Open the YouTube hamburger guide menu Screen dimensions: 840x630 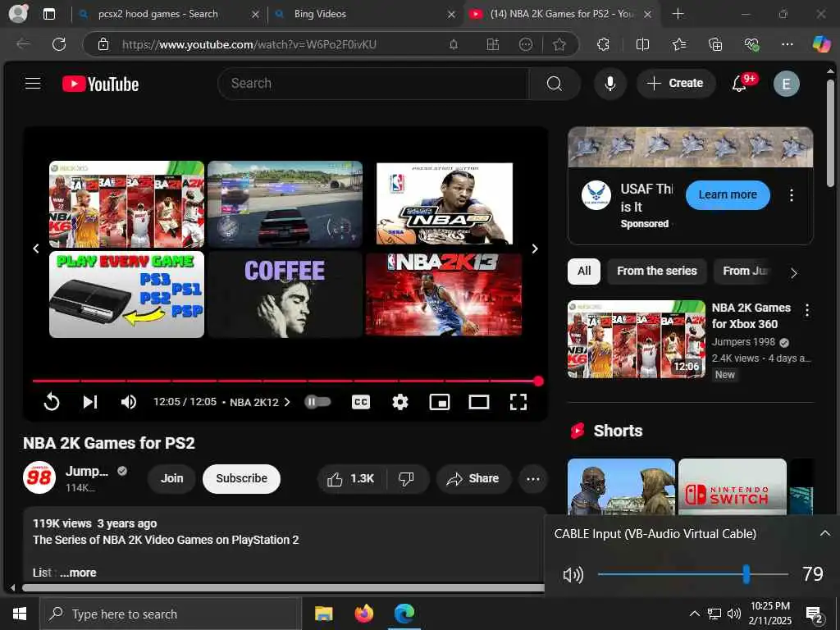point(33,84)
